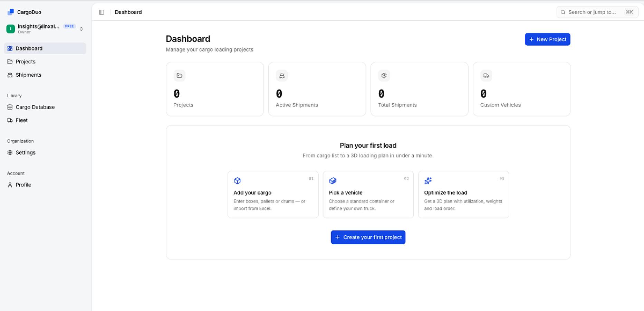
Task: Click the container icon above Pick a vehicle
Action: coord(333,181)
